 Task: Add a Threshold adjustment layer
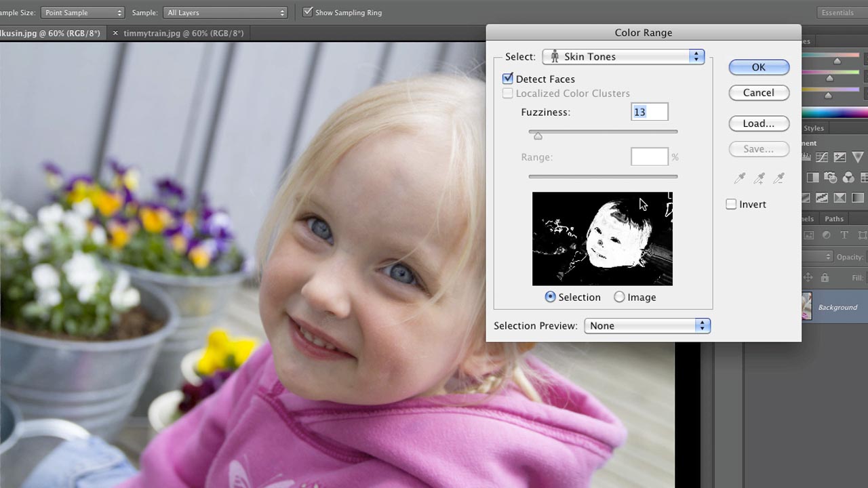tap(840, 198)
